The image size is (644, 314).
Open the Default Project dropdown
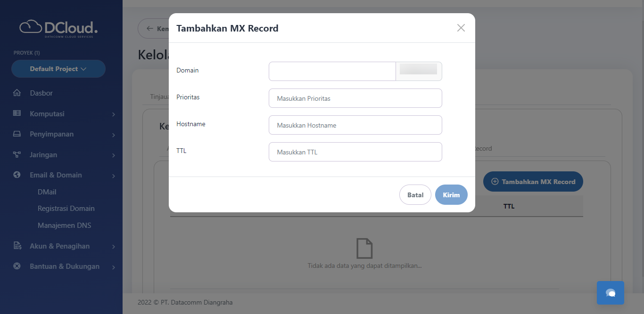pos(58,69)
